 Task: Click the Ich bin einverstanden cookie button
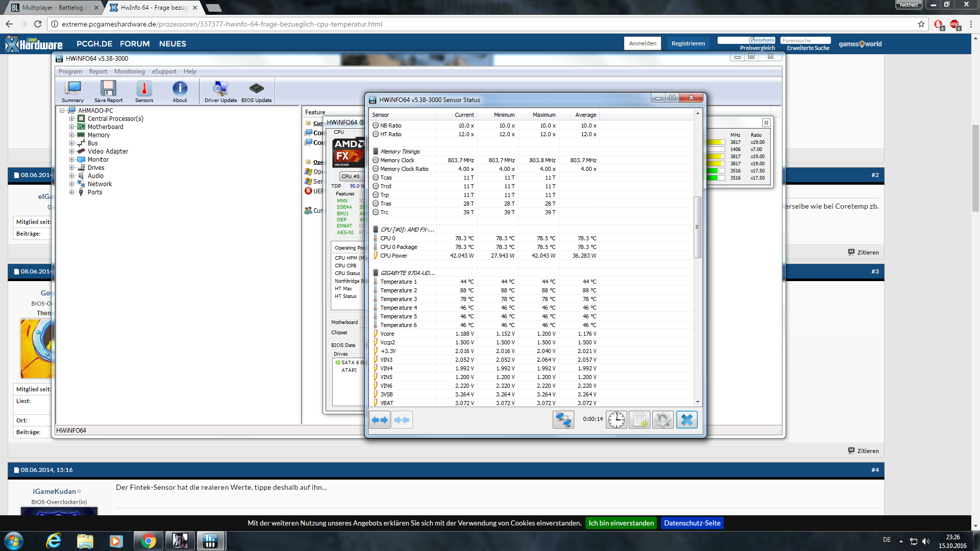(x=621, y=523)
